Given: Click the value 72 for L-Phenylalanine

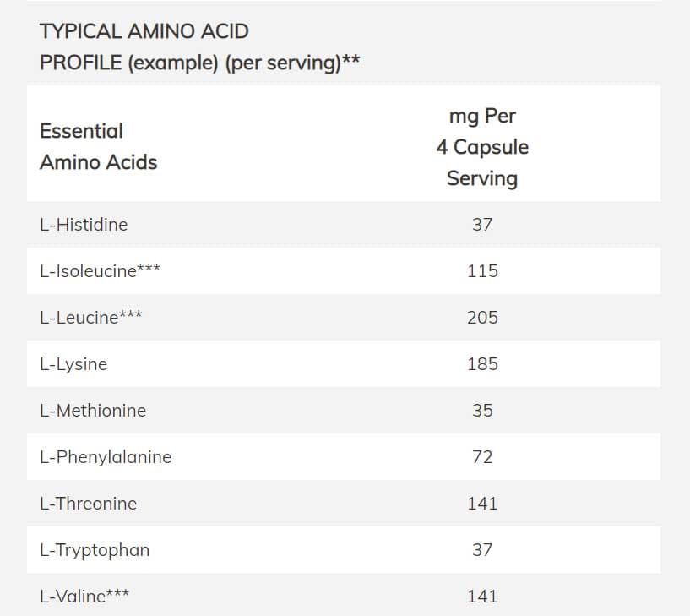Looking at the screenshot, I should click(x=482, y=457).
